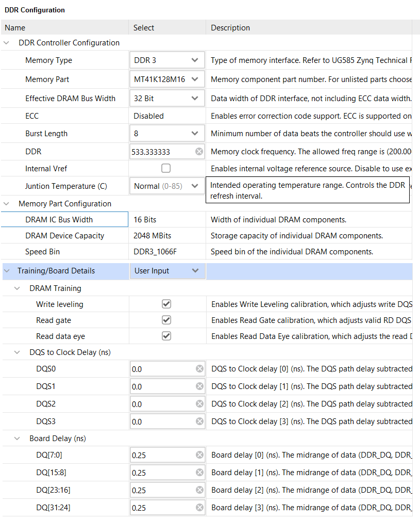Clear the DQS1 delay value
The height and width of the screenshot is (519, 420).
click(x=199, y=386)
